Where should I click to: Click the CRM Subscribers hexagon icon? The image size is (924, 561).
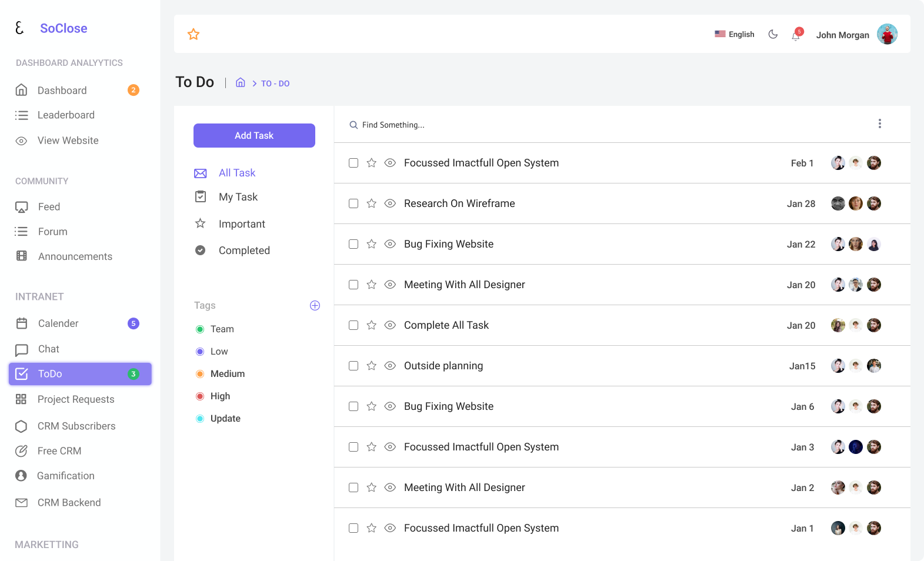[21, 426]
